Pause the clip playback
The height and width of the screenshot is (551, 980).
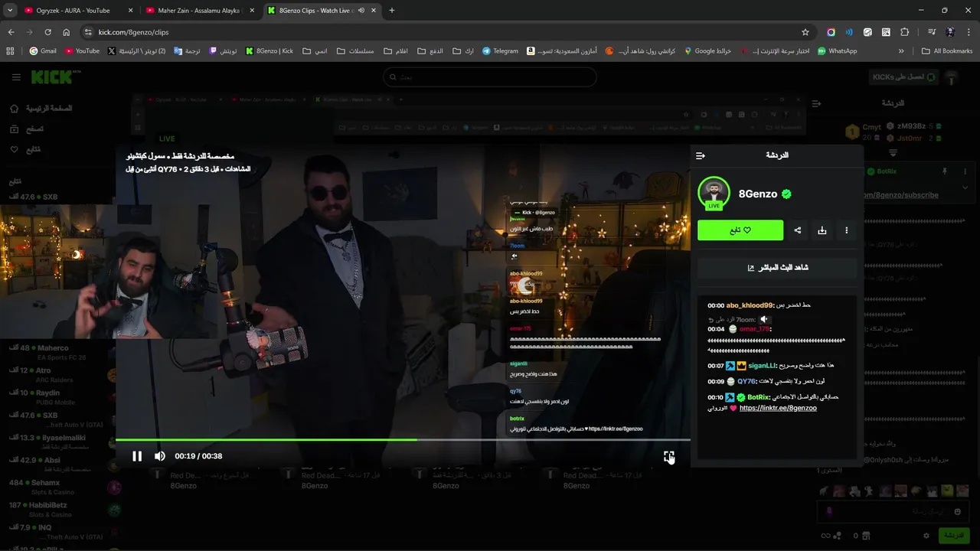tap(137, 456)
